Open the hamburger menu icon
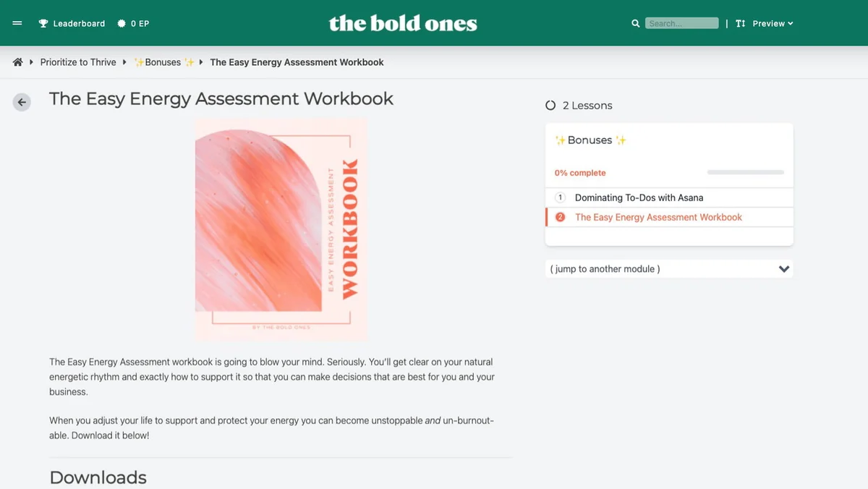 17,23
